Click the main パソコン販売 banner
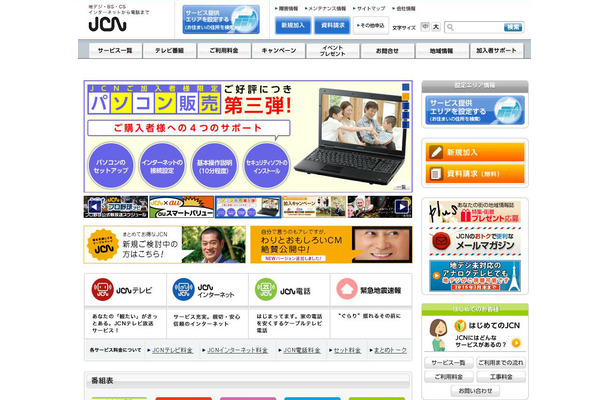Screen dimensions: 610x400 (x=248, y=137)
